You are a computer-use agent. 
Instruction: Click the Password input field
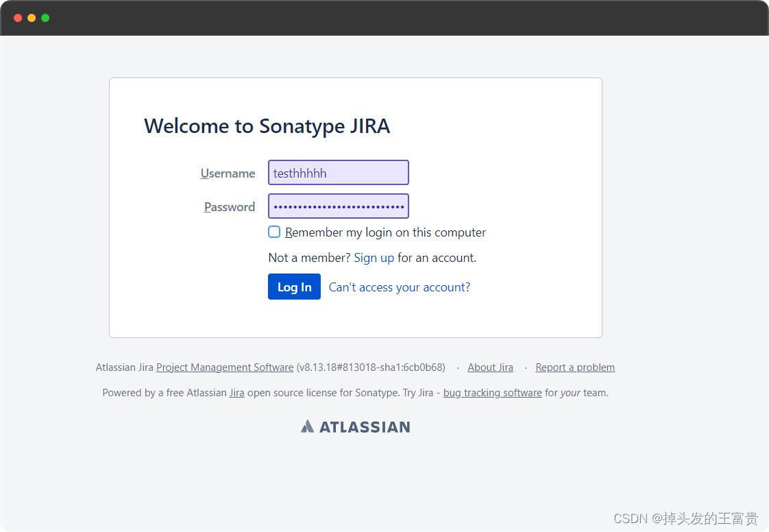pos(339,206)
